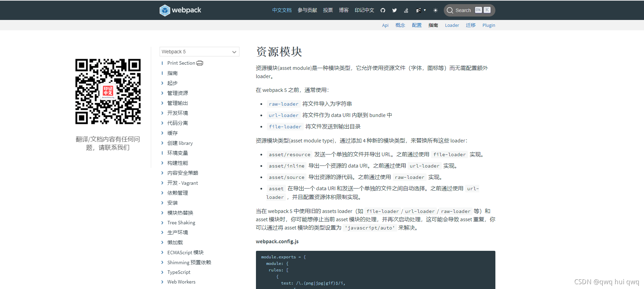
Task: Switch to the Plugin sub-navigation tab
Action: 489,25
